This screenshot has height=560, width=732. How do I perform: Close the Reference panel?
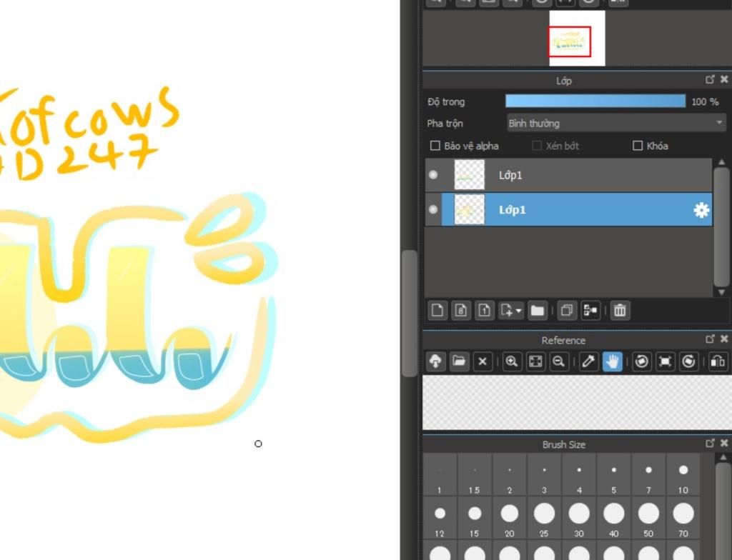pyautogui.click(x=724, y=339)
